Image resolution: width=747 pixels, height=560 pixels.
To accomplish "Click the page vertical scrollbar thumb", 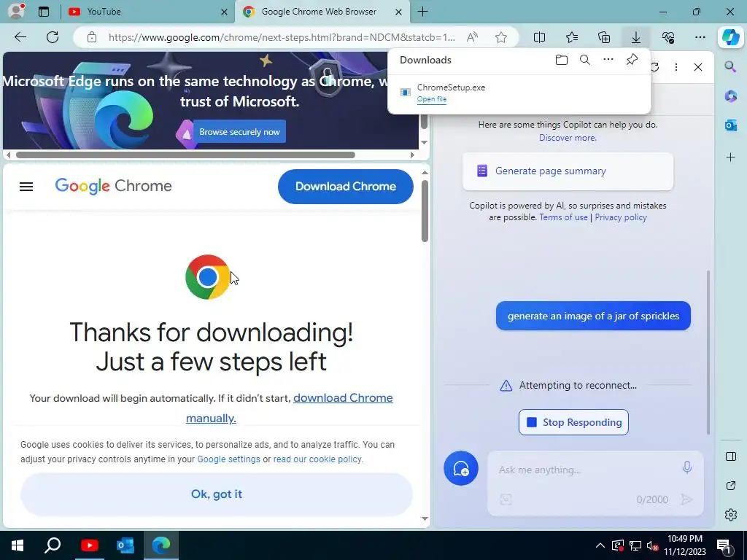I will (x=425, y=211).
